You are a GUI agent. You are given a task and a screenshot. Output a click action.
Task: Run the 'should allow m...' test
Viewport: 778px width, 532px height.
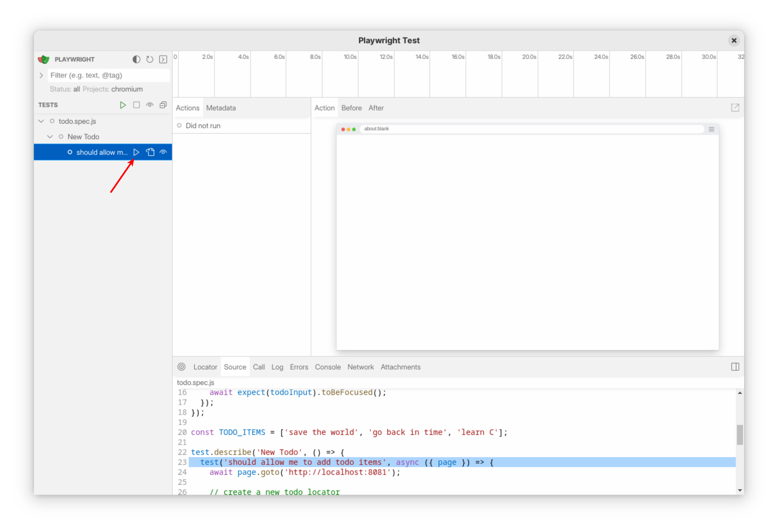tap(136, 152)
